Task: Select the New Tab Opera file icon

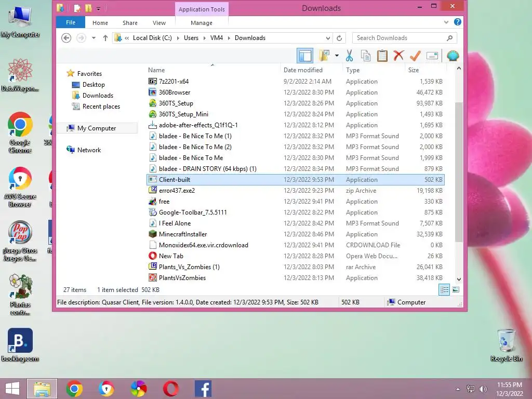Action: tap(153, 256)
